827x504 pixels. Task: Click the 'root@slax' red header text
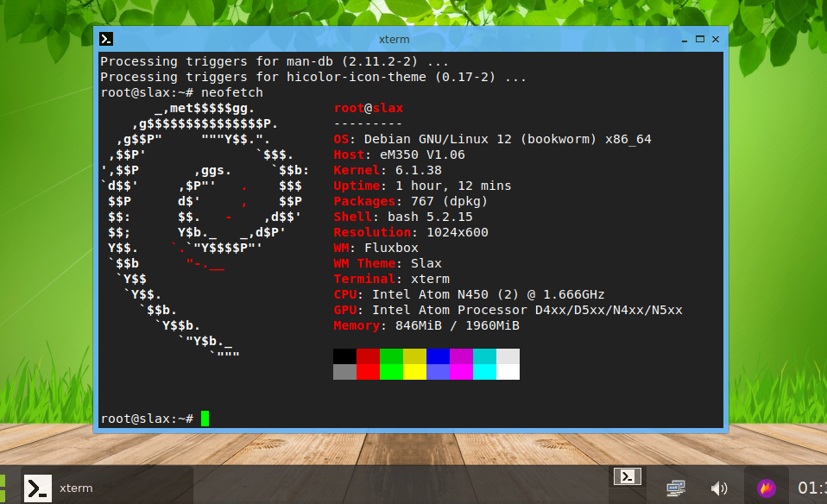368,108
